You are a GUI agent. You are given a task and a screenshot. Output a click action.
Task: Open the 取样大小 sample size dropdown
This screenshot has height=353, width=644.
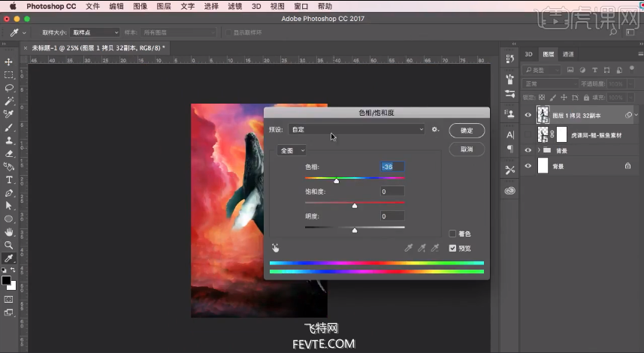pyautogui.click(x=95, y=32)
